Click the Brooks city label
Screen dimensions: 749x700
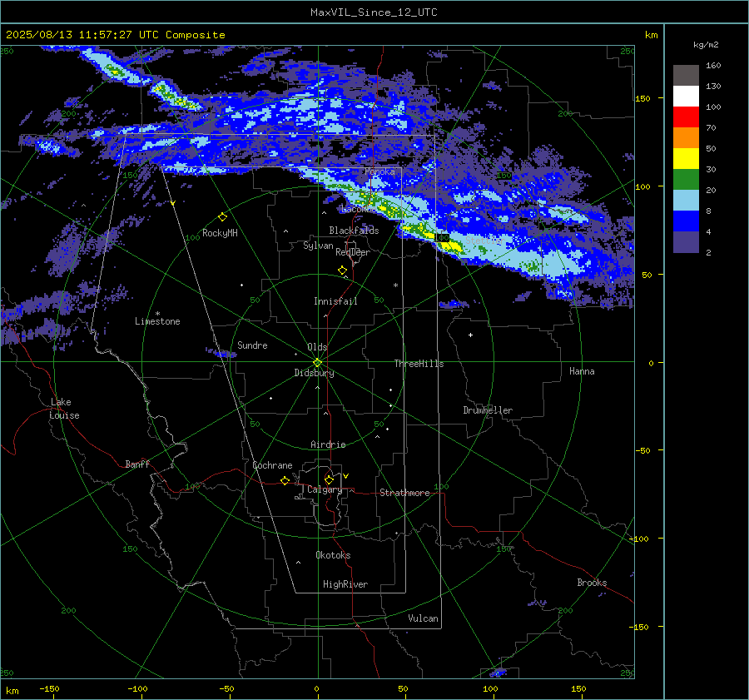click(592, 583)
